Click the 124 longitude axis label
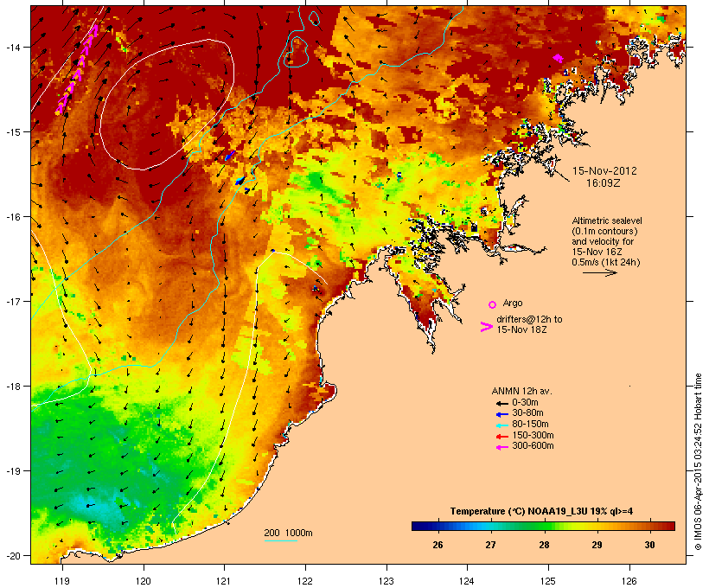709x588 pixels. tap(467, 581)
